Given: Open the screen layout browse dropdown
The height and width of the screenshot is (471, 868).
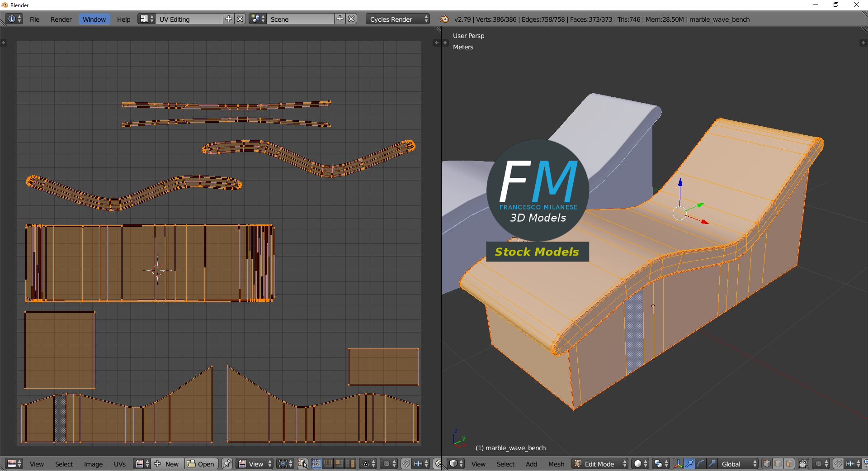Looking at the screenshot, I should point(146,19).
